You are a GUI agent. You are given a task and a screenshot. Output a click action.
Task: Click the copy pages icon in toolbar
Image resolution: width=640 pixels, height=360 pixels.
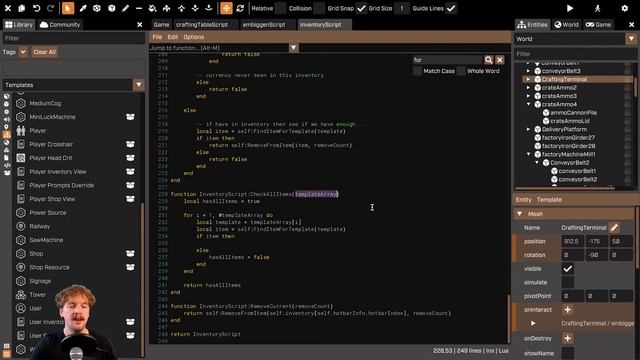pos(22,8)
